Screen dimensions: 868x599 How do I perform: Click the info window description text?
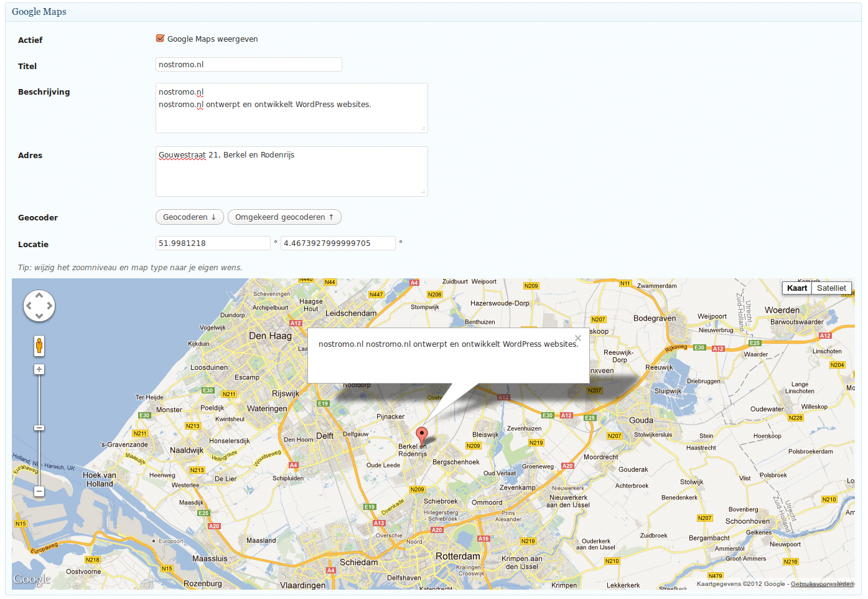click(x=448, y=344)
